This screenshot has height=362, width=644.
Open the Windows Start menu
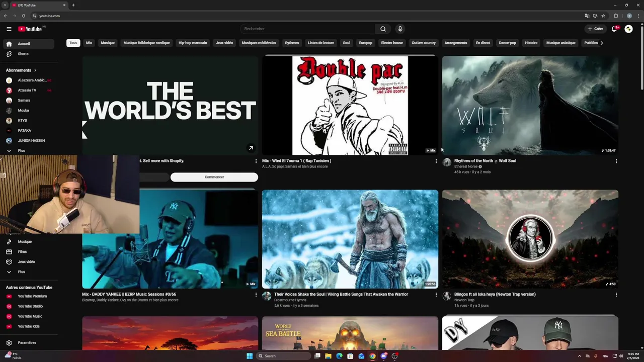pos(250,356)
